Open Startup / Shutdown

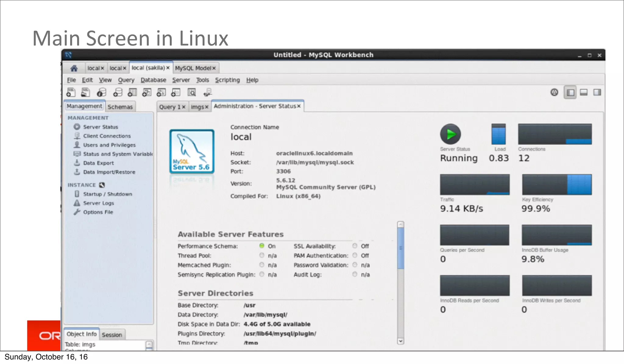107,194
